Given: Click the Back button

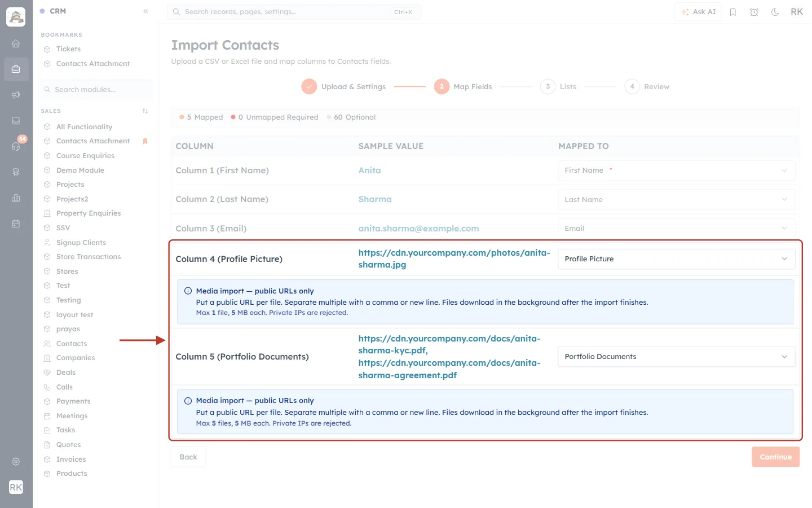Looking at the screenshot, I should click(188, 457).
